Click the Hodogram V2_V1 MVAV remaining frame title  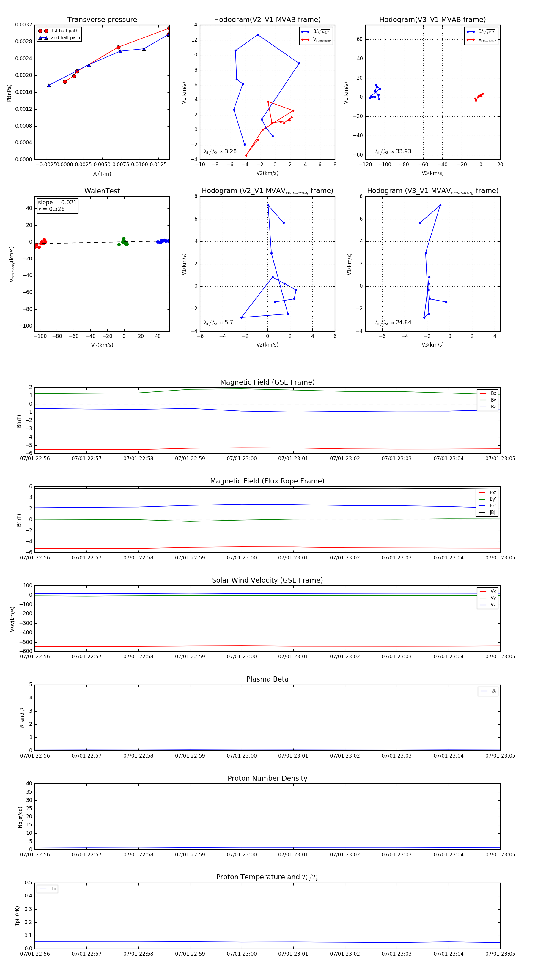[267, 191]
